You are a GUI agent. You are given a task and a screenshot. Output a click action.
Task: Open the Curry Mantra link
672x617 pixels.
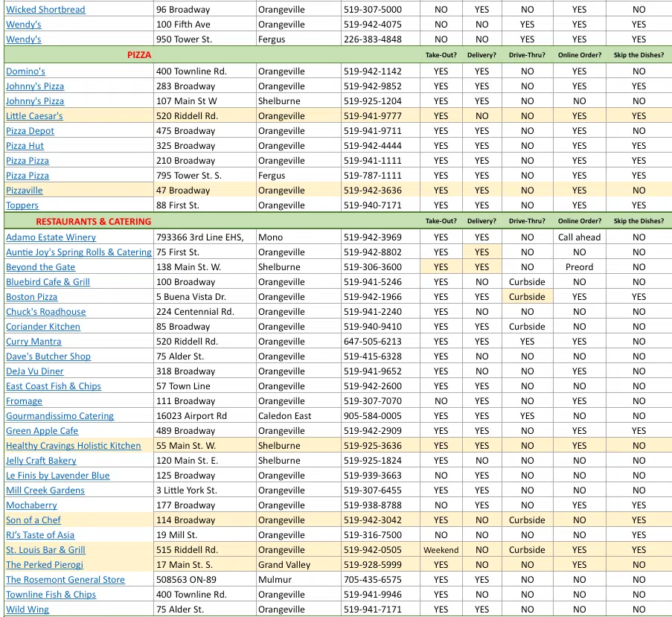point(33,342)
